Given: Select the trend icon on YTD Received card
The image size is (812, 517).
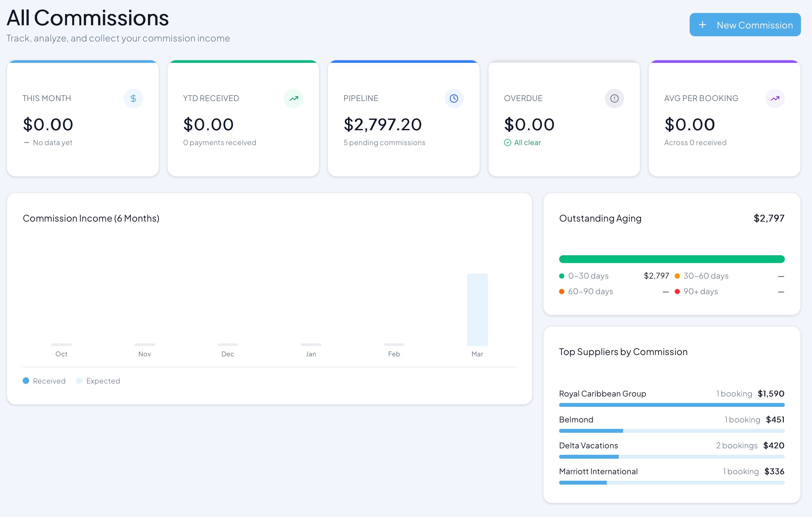Looking at the screenshot, I should (293, 98).
